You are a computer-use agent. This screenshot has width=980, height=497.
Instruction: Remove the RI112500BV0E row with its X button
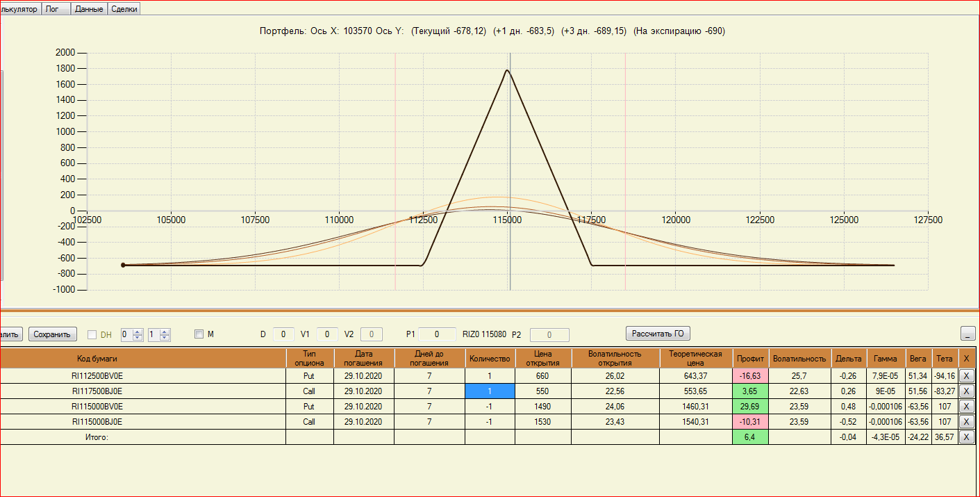(x=966, y=376)
